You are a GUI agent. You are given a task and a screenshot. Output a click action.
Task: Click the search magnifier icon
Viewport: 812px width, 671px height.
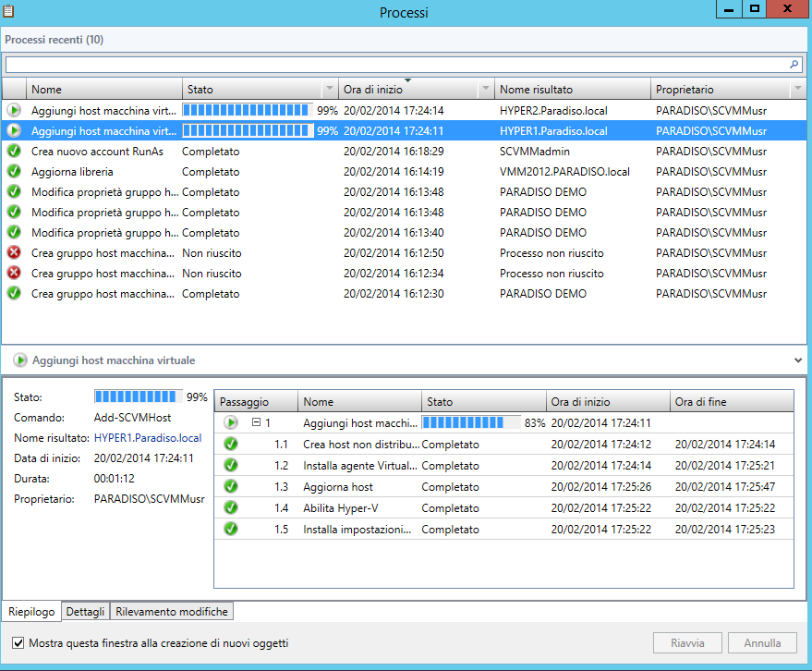[793, 65]
